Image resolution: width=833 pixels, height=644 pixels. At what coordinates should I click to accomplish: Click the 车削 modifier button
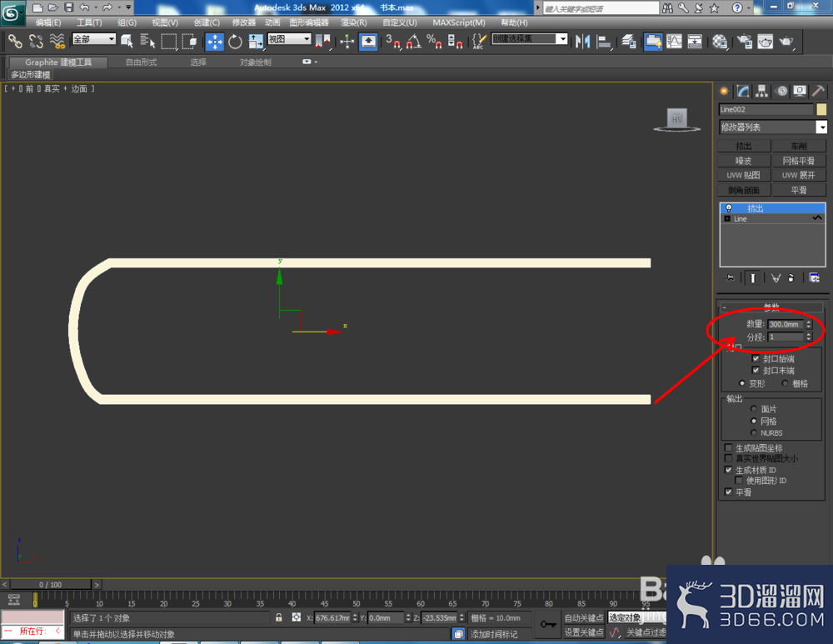coord(799,146)
